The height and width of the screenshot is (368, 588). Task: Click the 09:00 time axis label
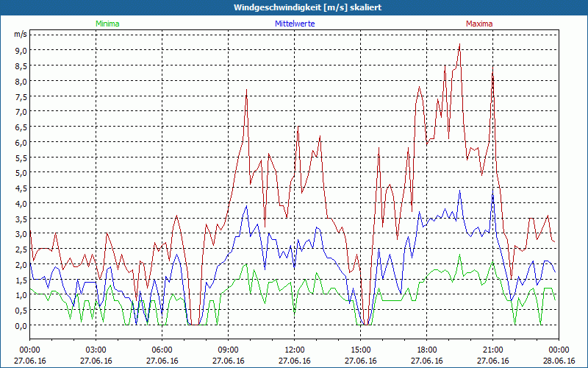[x=229, y=350]
